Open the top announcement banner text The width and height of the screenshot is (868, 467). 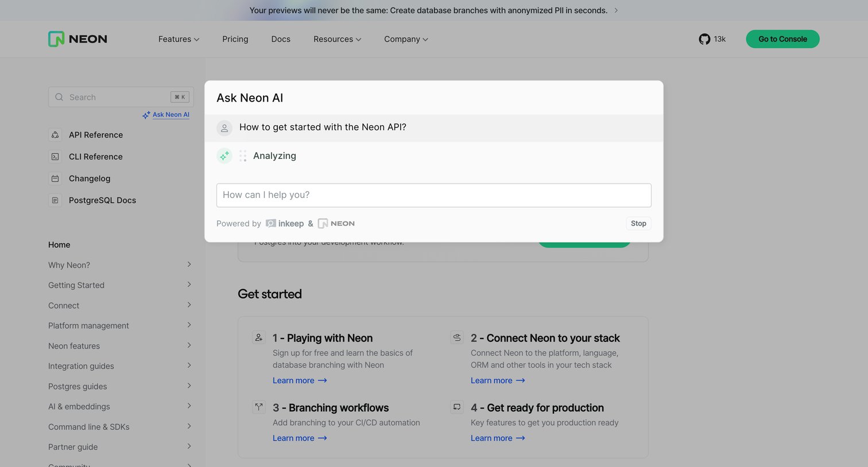coord(428,10)
